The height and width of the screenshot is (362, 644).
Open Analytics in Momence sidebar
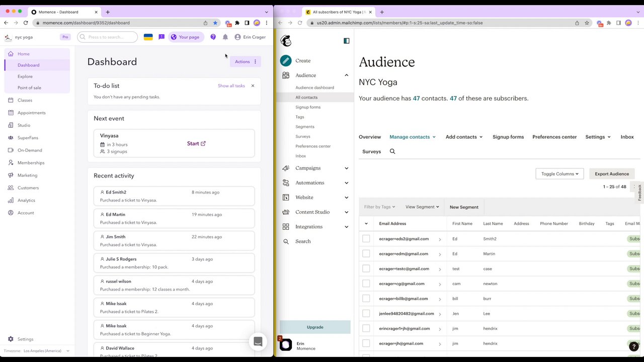coord(26,200)
